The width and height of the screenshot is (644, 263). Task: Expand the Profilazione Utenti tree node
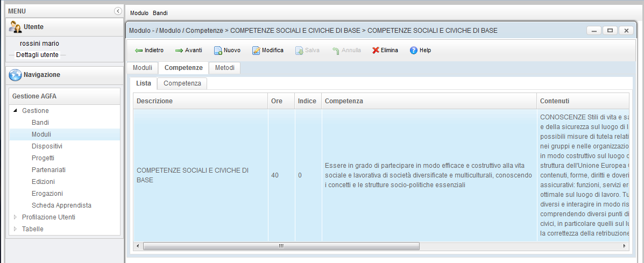point(15,217)
